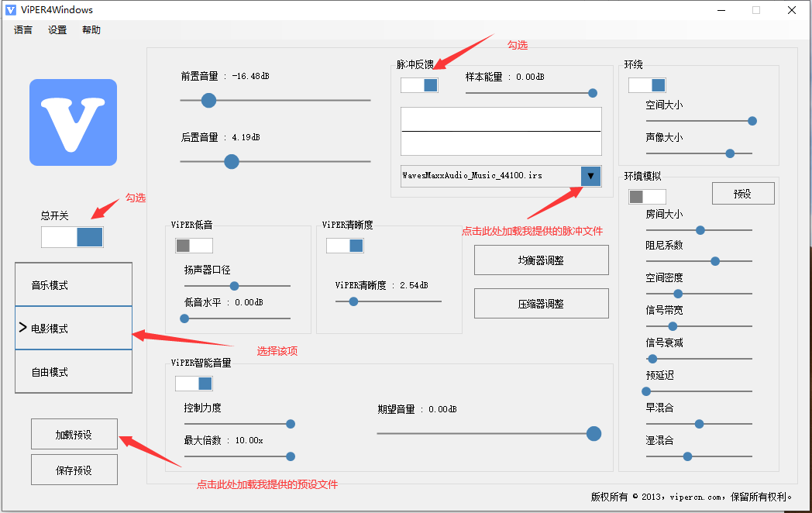Open the 均衡器调整 equalizer button
Viewport: 812px width, 513px height.
pos(541,260)
